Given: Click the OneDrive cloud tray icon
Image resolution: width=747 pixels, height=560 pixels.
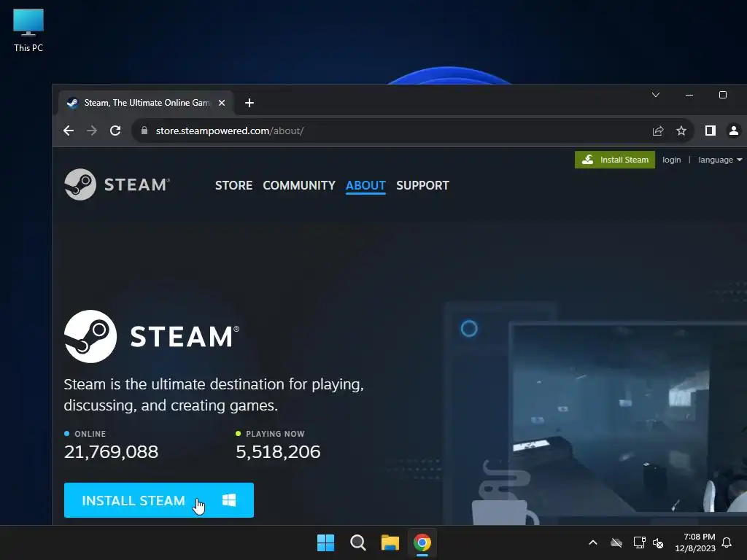Looking at the screenshot, I should 616,542.
